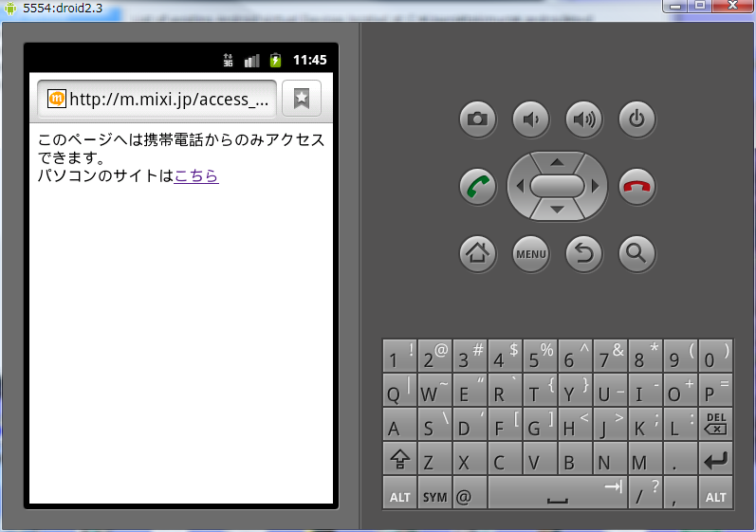The width and height of the screenshot is (756, 532).
Task: Click the emulator camera button
Action: [477, 119]
